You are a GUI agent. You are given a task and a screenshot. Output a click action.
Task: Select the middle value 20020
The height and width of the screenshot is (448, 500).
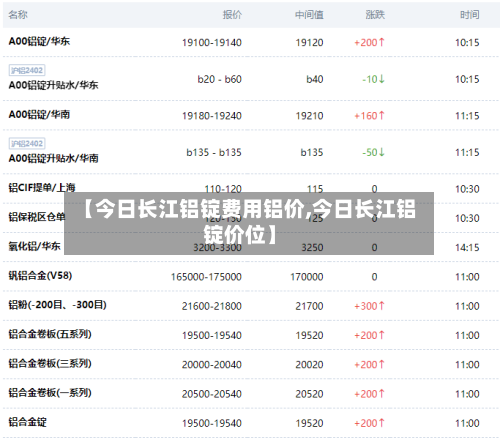pyautogui.click(x=309, y=365)
